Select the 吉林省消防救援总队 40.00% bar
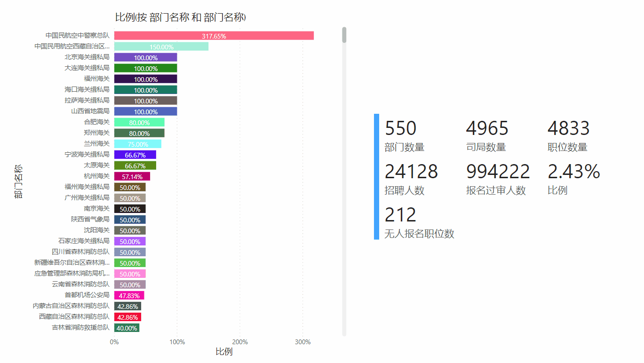Screen dimensions: 644x363 point(127,328)
